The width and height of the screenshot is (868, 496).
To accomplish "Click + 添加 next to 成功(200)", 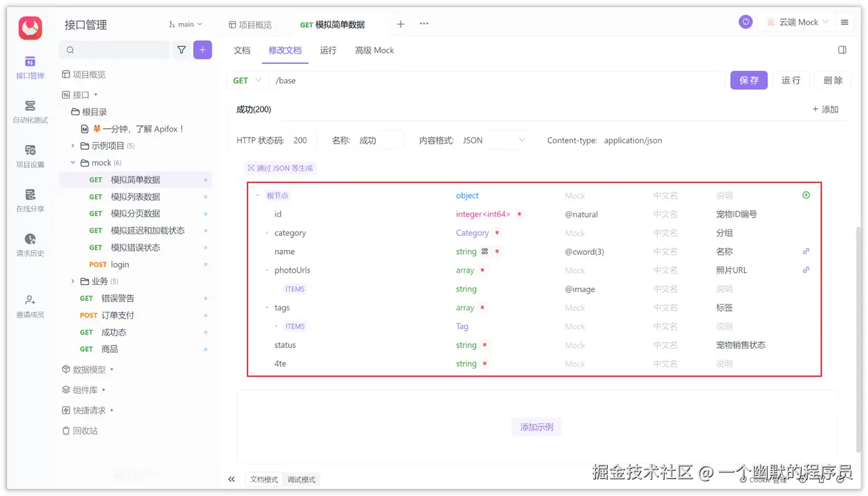I will pyautogui.click(x=825, y=109).
